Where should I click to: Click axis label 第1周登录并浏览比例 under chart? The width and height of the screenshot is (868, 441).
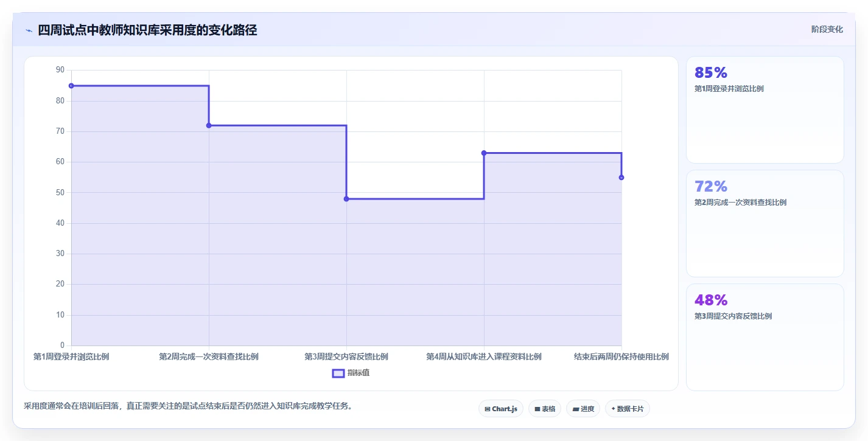pos(71,356)
